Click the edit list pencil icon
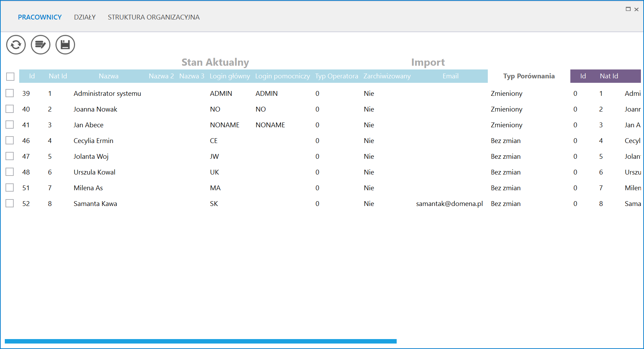 (40, 45)
